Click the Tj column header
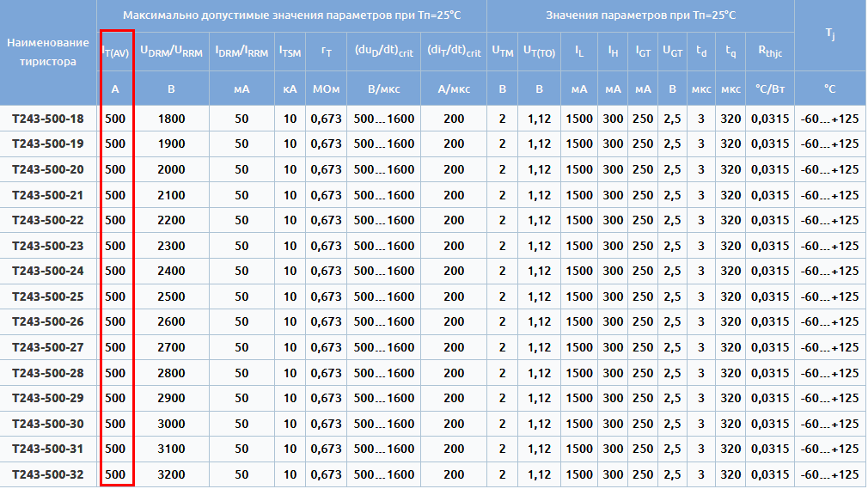Image resolution: width=868 pixels, height=489 pixels. [829, 34]
